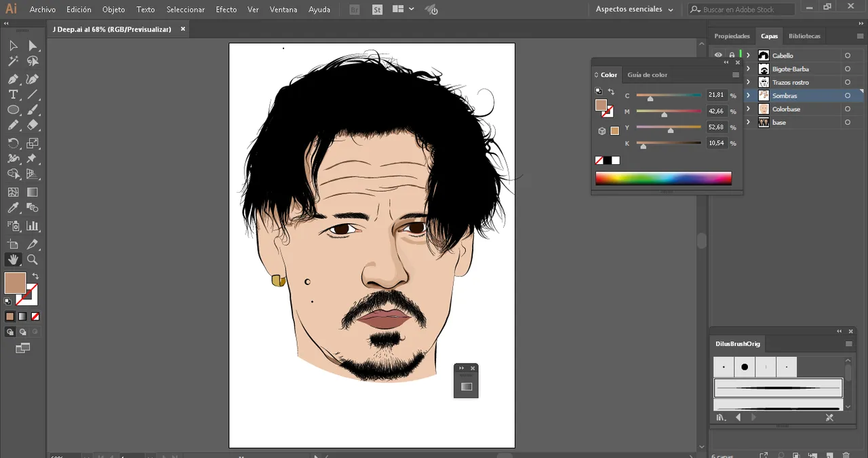This screenshot has height=458, width=868.
Task: Click target circle of Trazos rostro layer
Action: (848, 82)
